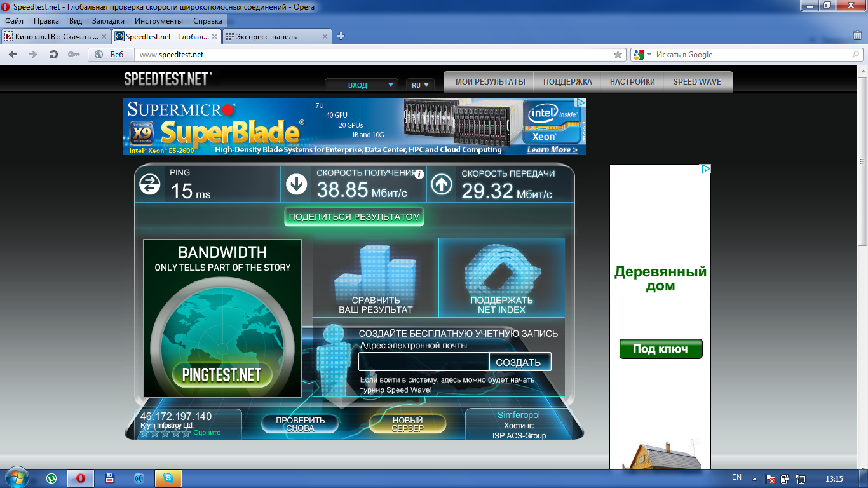Bookmark page with star icon in address bar
The height and width of the screenshot is (488, 868).
coord(618,55)
